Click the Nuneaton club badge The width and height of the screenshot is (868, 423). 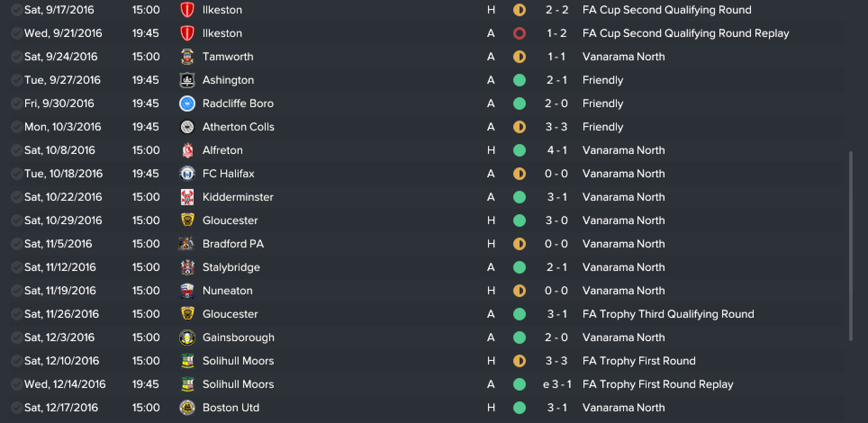pyautogui.click(x=187, y=291)
